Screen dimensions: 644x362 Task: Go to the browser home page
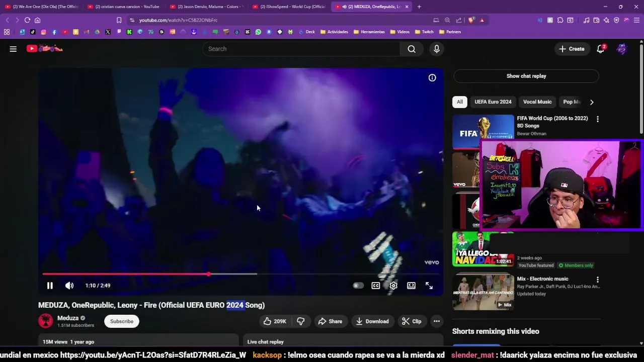click(37, 20)
